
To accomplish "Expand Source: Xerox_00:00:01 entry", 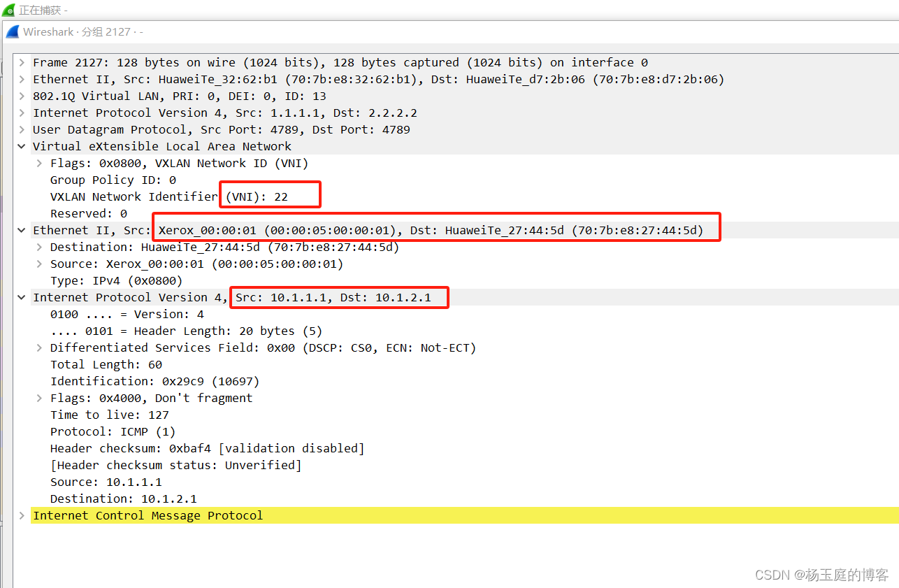I will (39, 264).
